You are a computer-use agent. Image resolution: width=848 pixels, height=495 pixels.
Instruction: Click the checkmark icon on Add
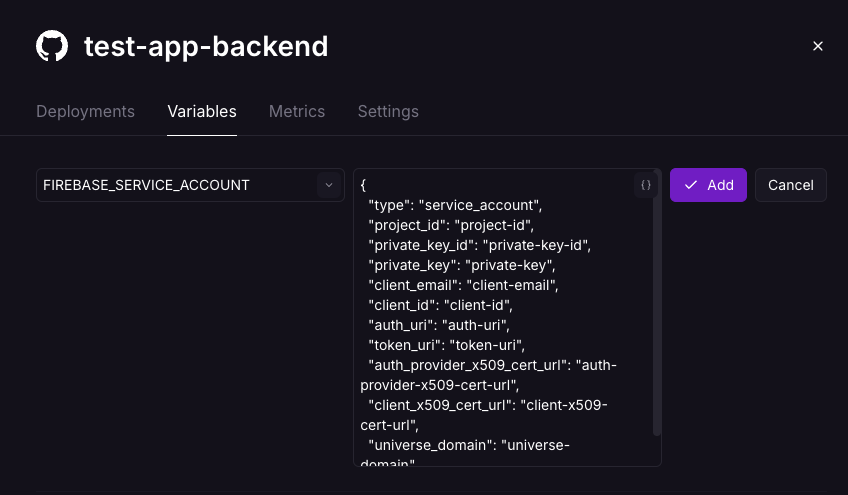click(x=691, y=185)
